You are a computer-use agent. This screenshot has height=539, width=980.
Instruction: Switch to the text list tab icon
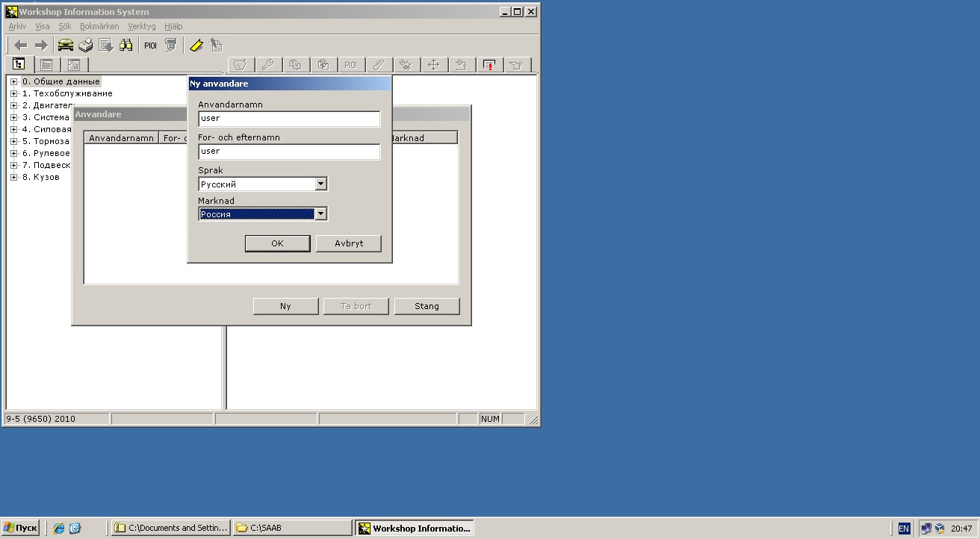46,64
